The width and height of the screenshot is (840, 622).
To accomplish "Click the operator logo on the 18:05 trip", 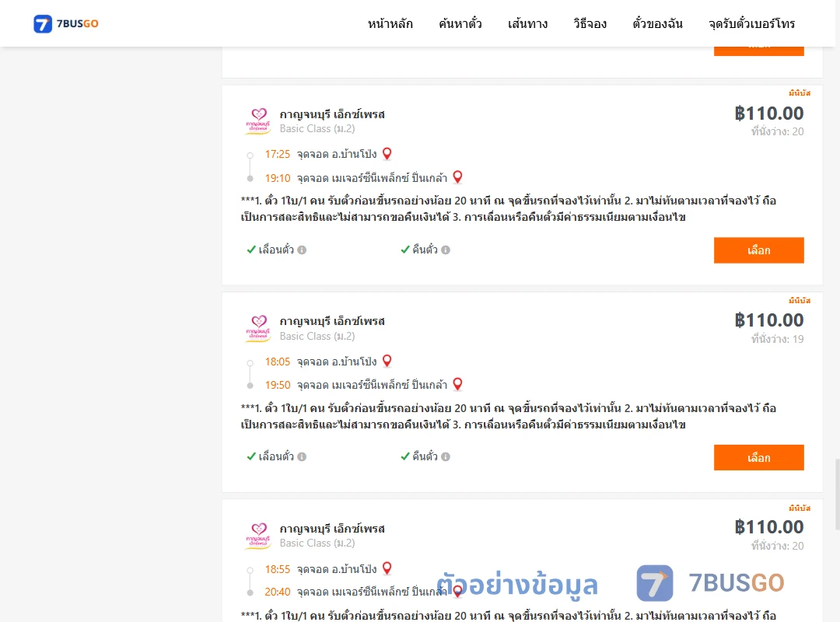I will click(258, 328).
